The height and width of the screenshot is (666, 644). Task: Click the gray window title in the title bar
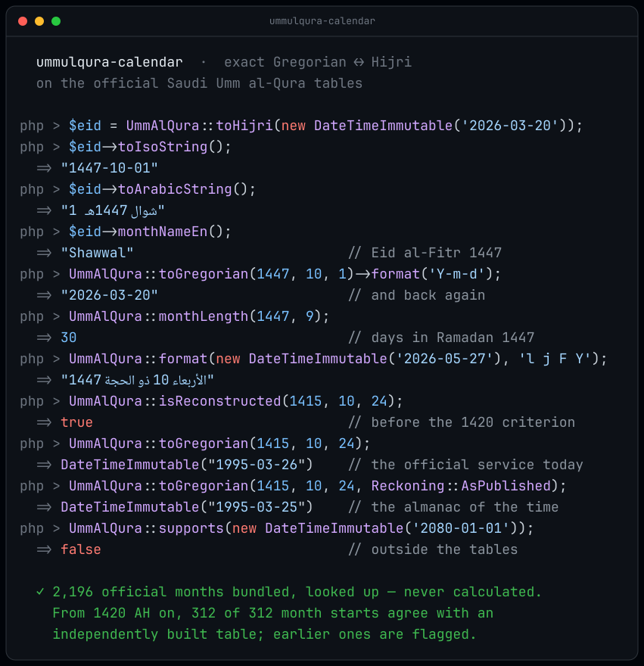[322, 21]
